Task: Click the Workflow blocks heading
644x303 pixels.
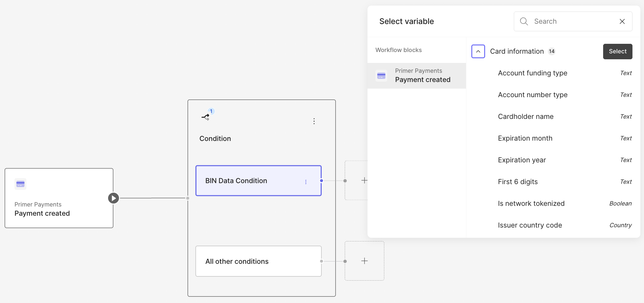Action: [x=398, y=50]
